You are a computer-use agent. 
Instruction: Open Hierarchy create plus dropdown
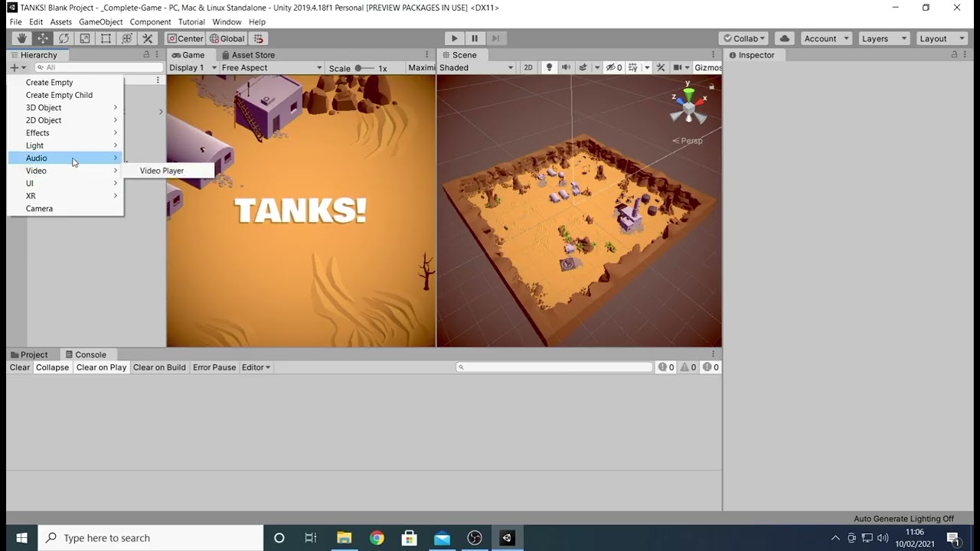18,67
